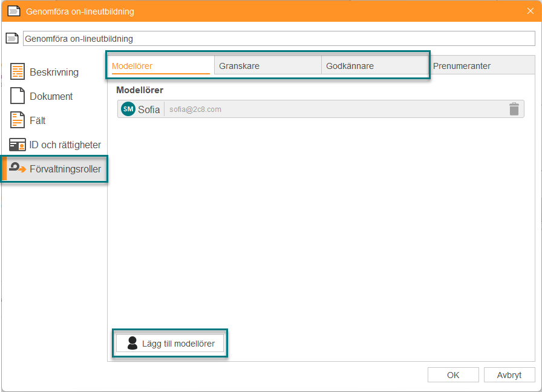Show the Prenumeranter tab
The height and width of the screenshot is (392, 542).
point(462,66)
